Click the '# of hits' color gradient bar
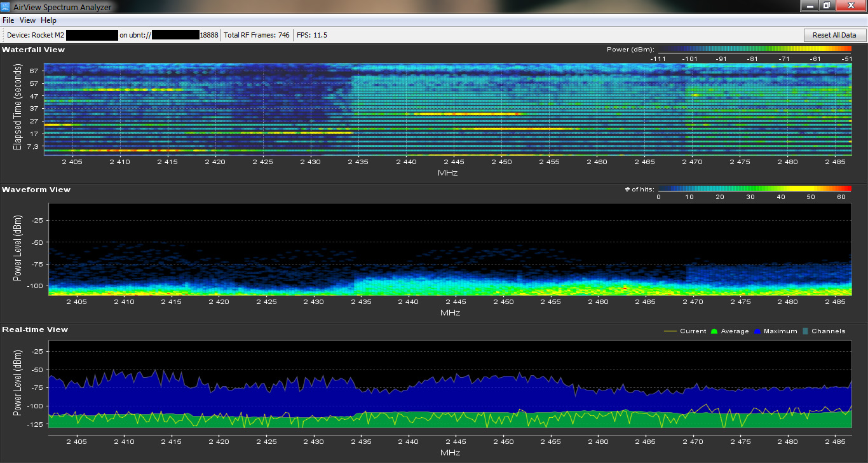The width and height of the screenshot is (868, 463). [754, 189]
